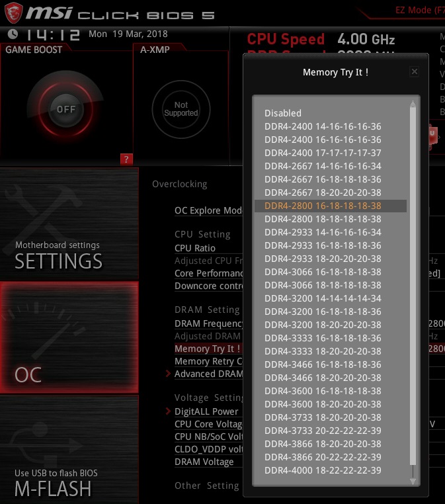Toggle the GAME BOOST OFF knob

coord(66,109)
